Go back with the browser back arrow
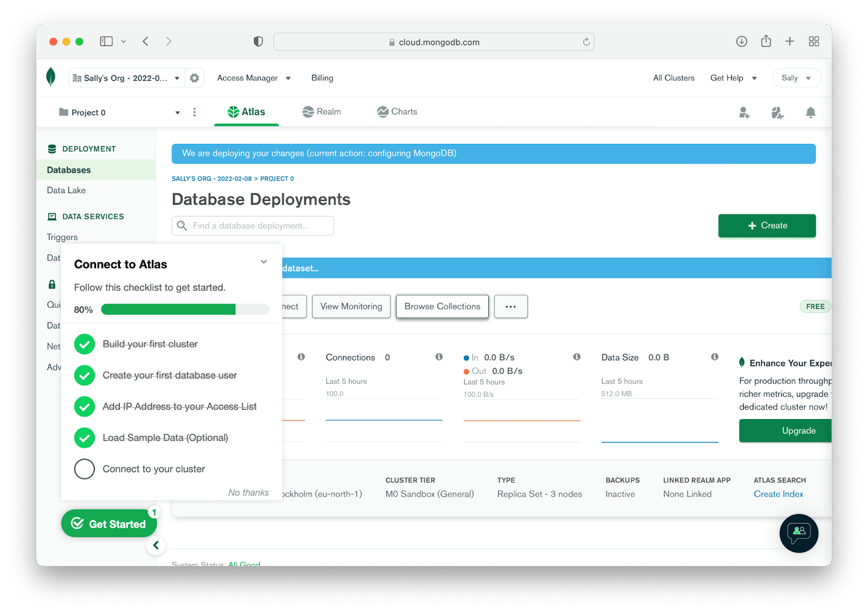The image size is (868, 614). click(x=145, y=41)
